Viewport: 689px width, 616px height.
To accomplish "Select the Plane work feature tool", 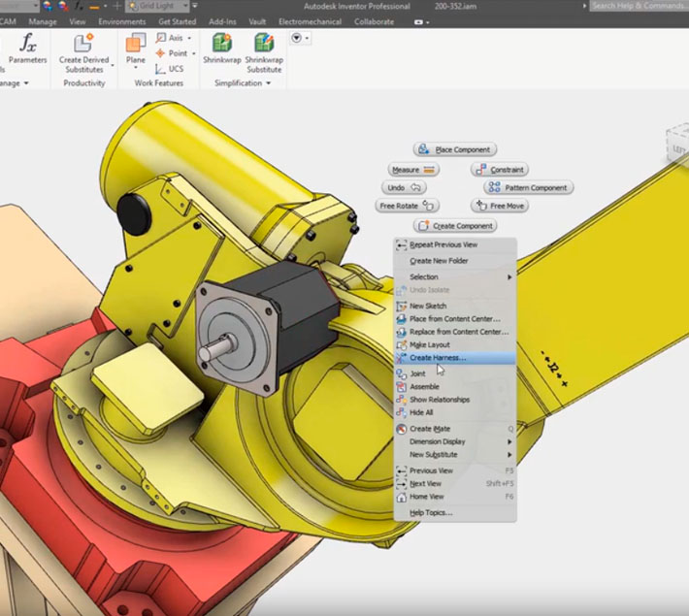I will [x=136, y=45].
